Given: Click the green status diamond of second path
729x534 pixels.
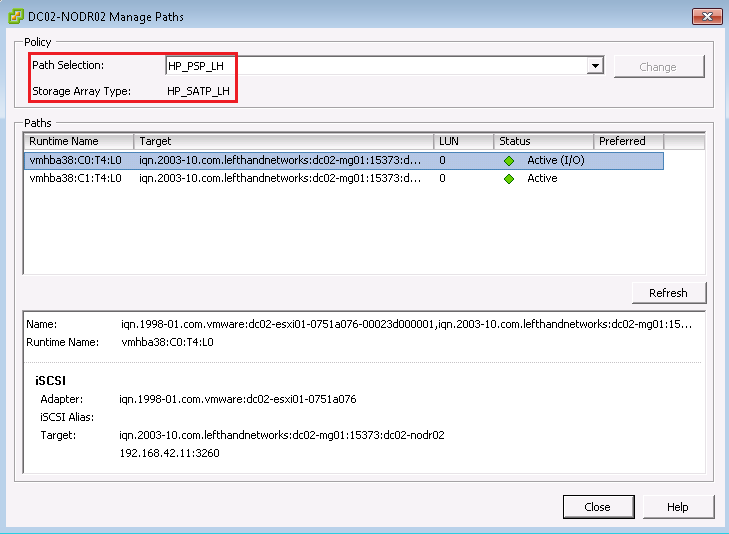Looking at the screenshot, I should tap(509, 179).
